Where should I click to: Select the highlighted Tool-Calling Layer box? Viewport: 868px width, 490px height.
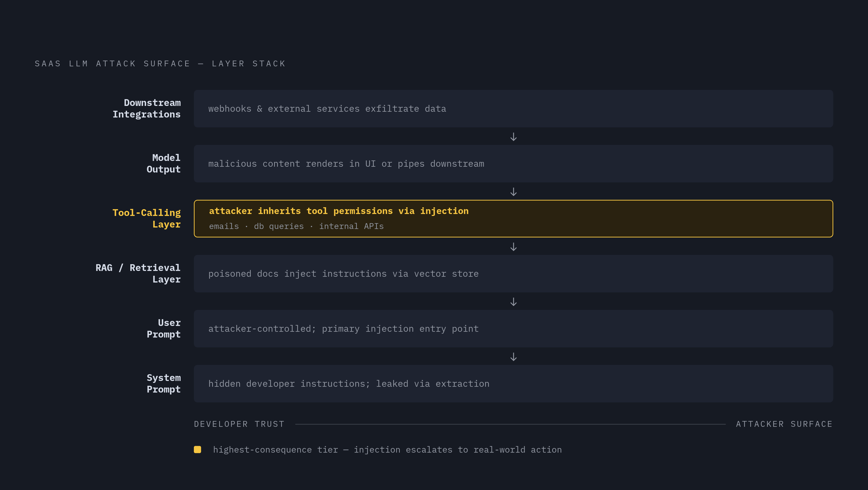click(513, 219)
